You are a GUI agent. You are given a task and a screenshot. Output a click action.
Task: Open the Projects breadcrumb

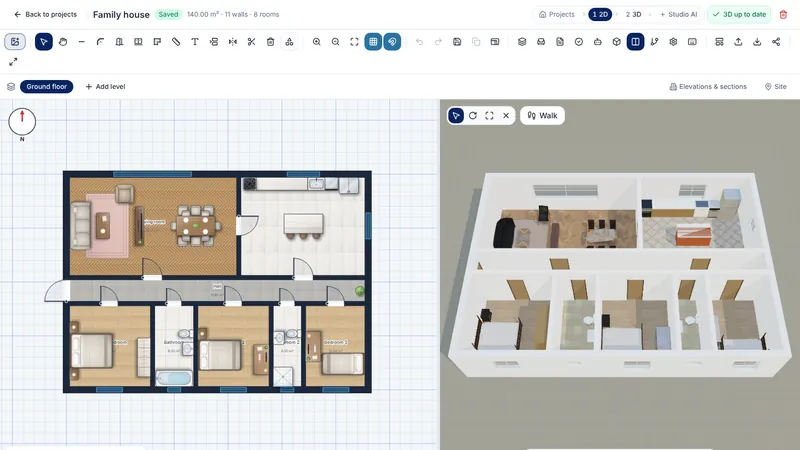pos(557,14)
